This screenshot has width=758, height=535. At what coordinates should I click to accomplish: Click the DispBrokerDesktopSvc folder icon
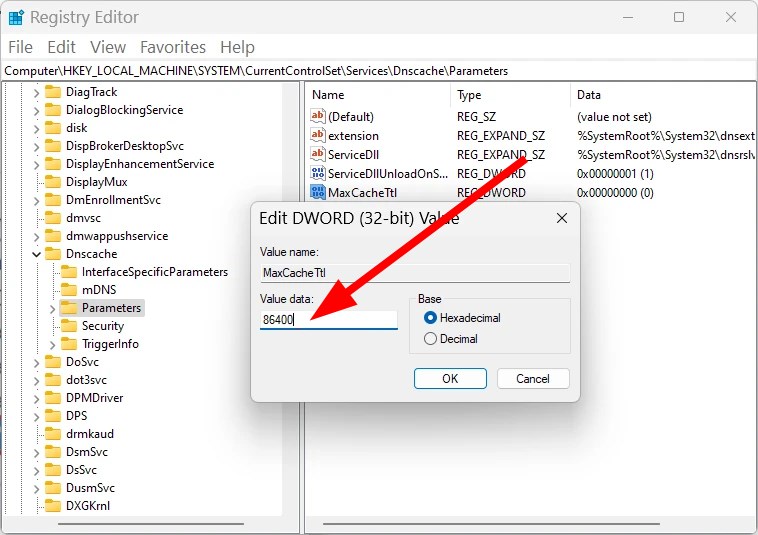point(53,145)
